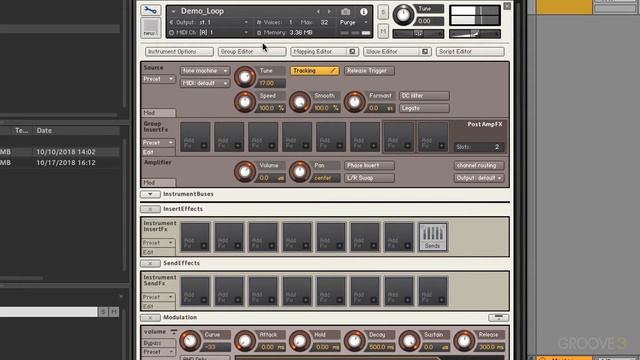Adjust the header pan slider
This screenshot has height=360, width=640.
(x=418, y=34)
